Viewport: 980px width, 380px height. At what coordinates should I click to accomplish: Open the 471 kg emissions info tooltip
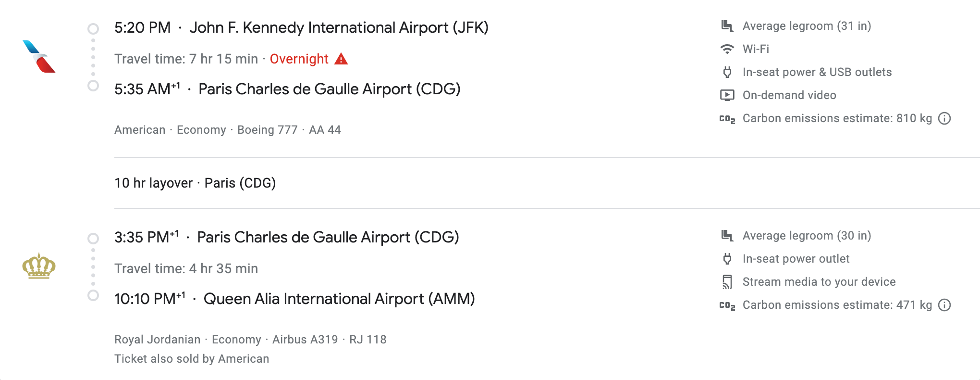[x=944, y=304]
